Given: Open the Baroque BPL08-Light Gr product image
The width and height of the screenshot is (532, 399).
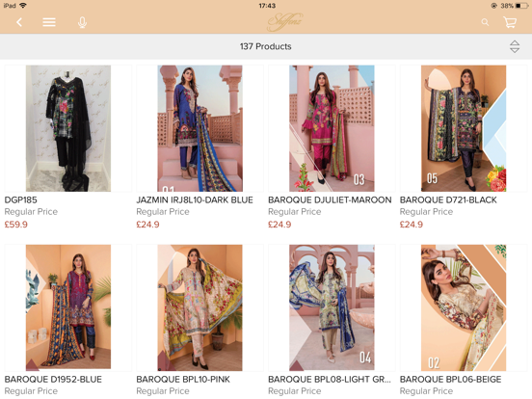Looking at the screenshot, I should pyautogui.click(x=332, y=307).
